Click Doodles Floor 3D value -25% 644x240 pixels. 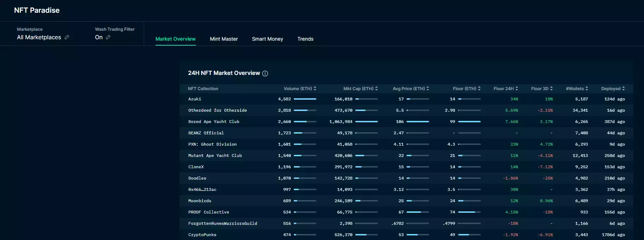(548, 178)
